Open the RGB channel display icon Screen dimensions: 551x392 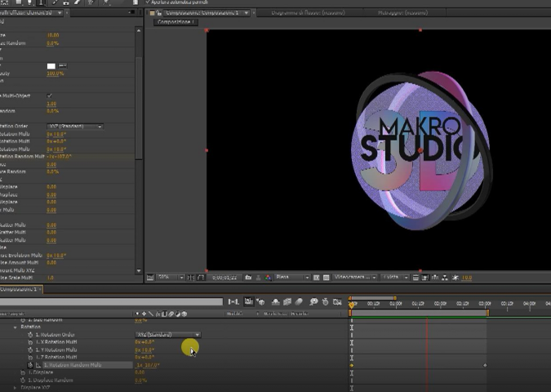pos(268,278)
